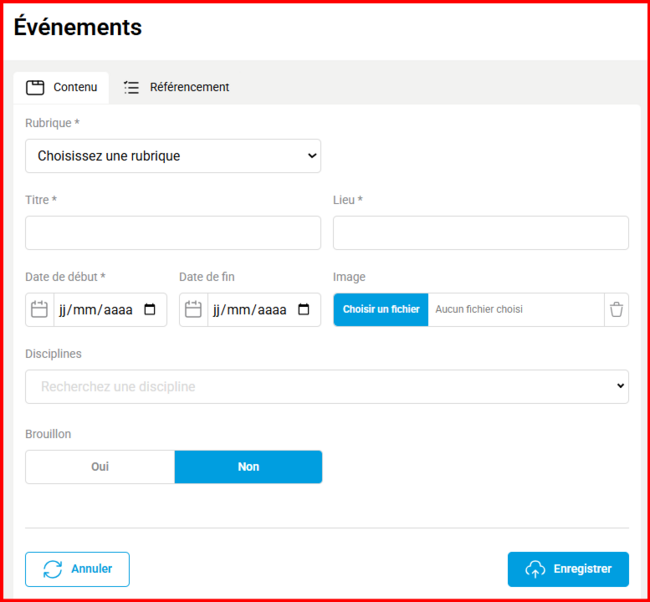
Task: Click calendar icon left of Date de début
Action: coord(39,310)
